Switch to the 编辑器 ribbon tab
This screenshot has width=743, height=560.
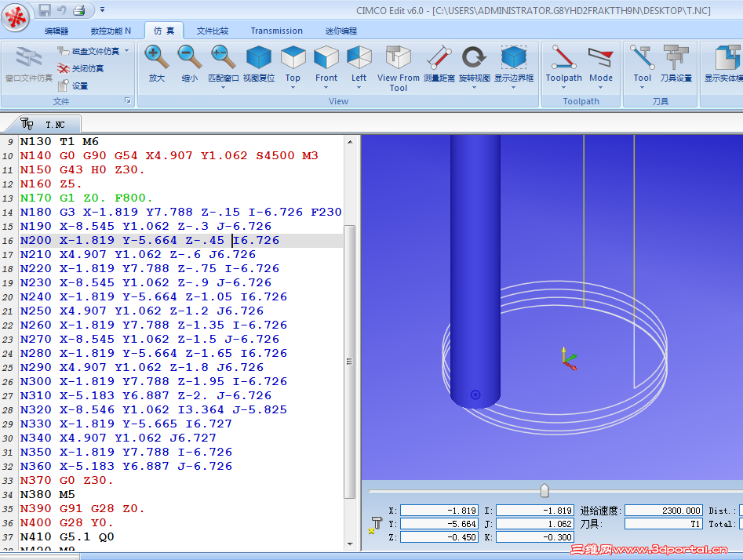(56, 31)
